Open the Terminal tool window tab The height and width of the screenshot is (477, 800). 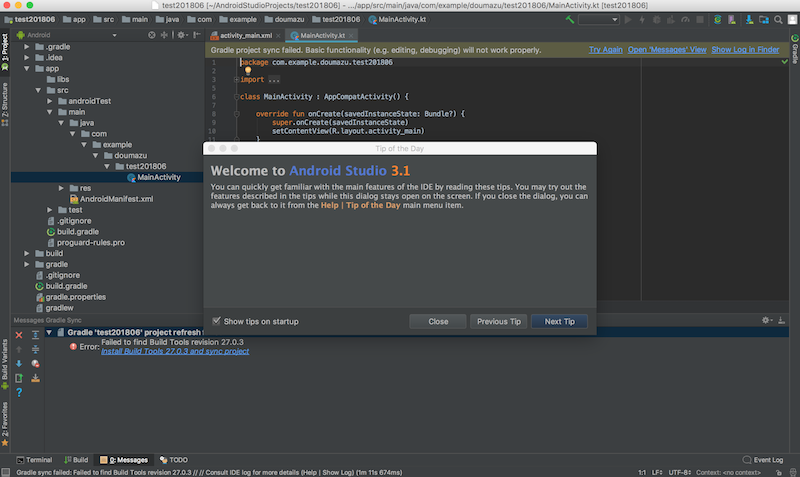pyautogui.click(x=34, y=460)
